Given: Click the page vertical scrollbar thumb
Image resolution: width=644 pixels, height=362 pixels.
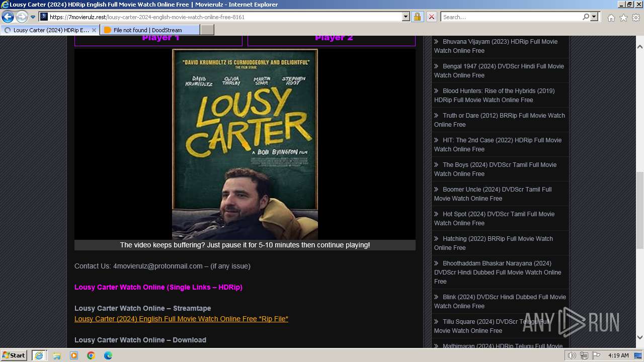Looking at the screenshot, I should tap(639, 210).
